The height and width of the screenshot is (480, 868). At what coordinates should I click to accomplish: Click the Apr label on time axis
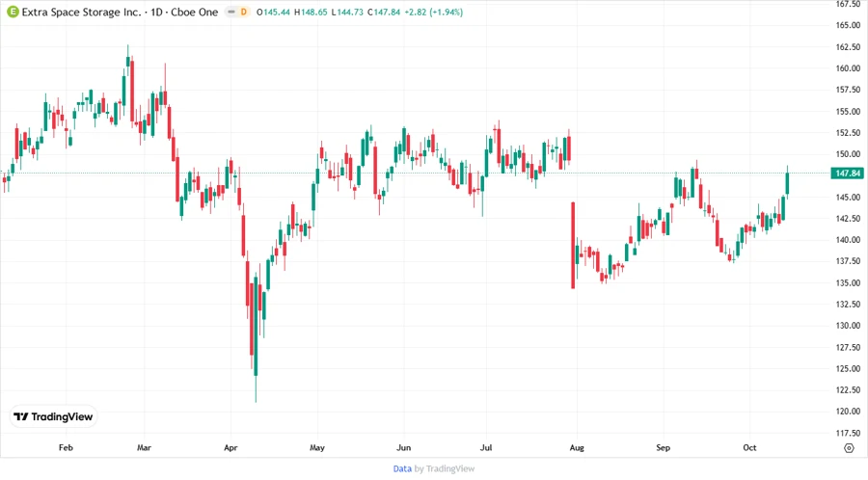point(231,447)
